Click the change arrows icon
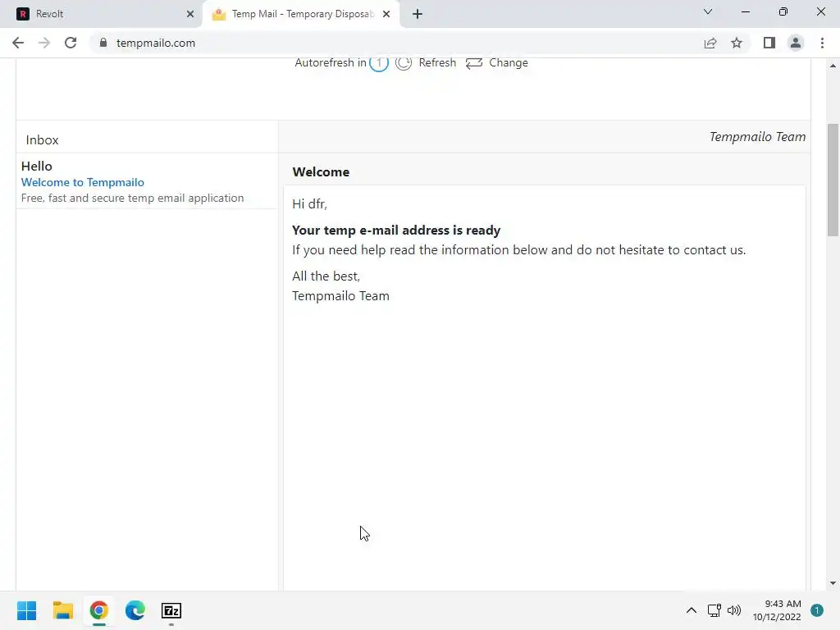 474,63
